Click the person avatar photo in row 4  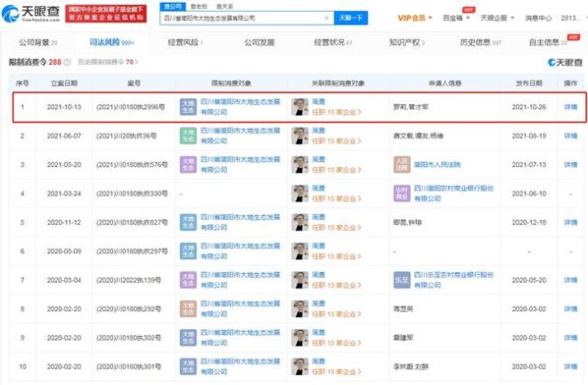click(300, 193)
